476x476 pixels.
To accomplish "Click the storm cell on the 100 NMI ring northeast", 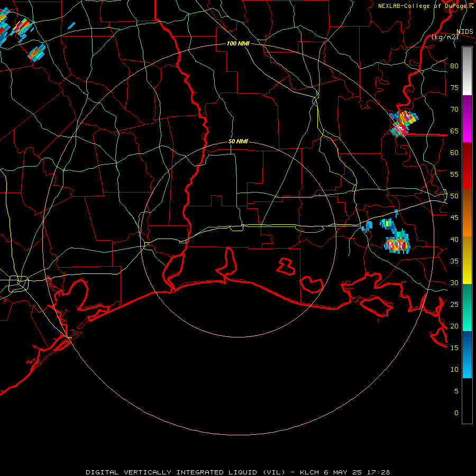I will coord(403,123).
